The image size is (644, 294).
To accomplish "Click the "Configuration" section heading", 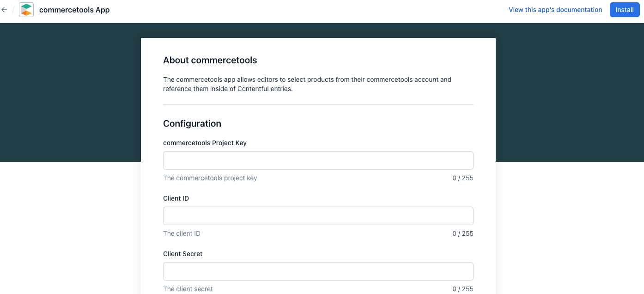I will coord(192,123).
